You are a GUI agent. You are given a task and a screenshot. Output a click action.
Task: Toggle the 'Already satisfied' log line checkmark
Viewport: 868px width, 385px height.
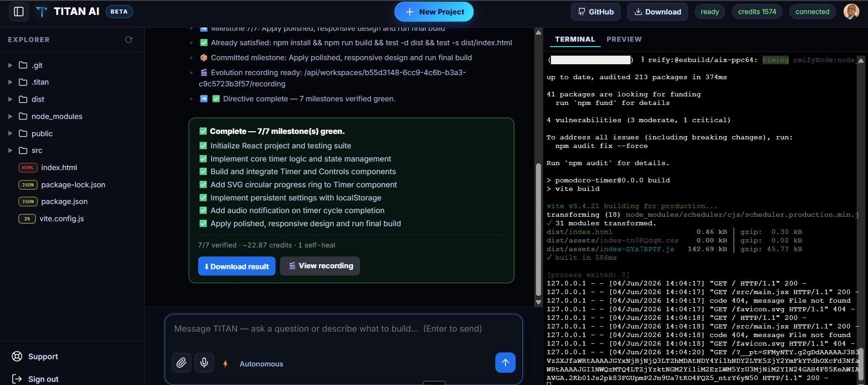[204, 43]
